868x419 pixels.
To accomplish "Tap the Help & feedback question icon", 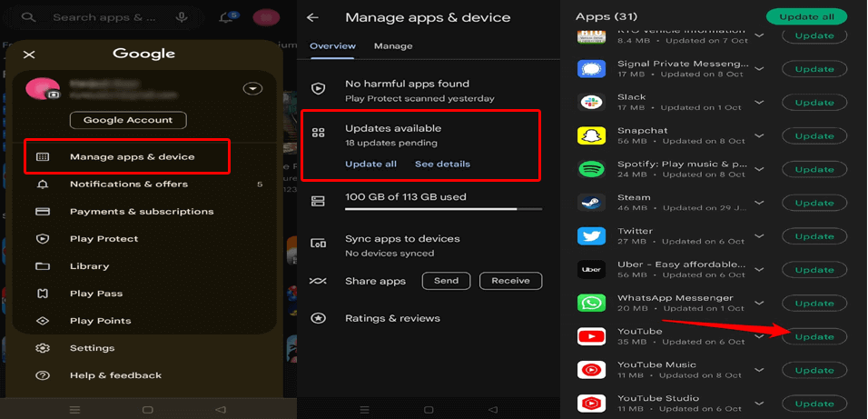I will (x=43, y=375).
